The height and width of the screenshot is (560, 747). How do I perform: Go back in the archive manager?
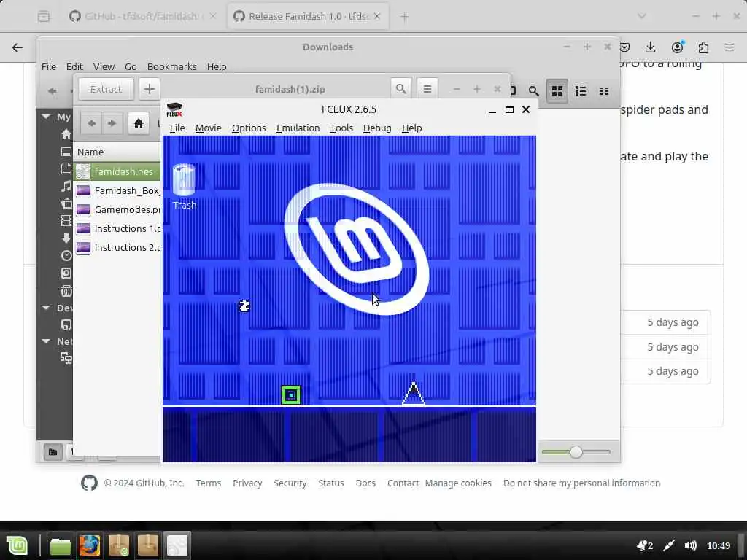[x=91, y=124]
